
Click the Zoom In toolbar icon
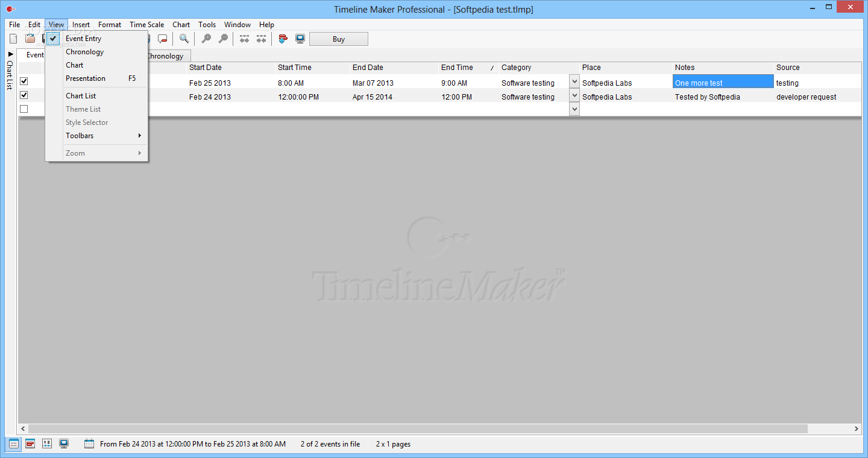tap(206, 39)
